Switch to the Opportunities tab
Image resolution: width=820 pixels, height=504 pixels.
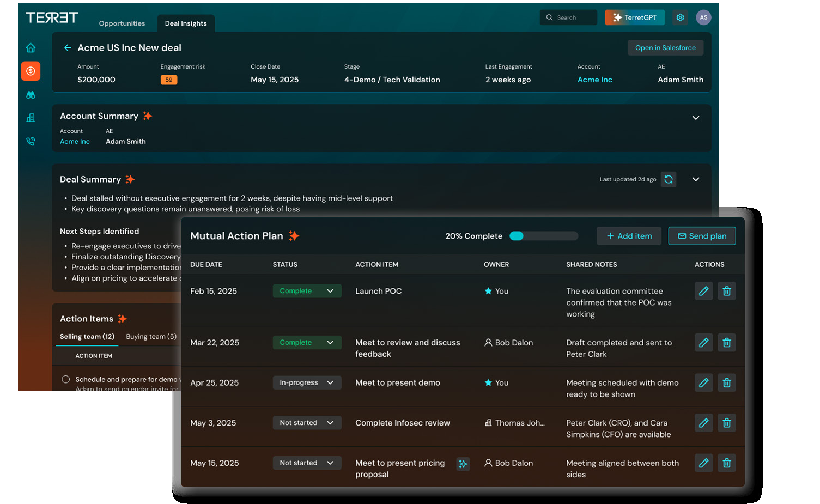pyautogui.click(x=122, y=23)
